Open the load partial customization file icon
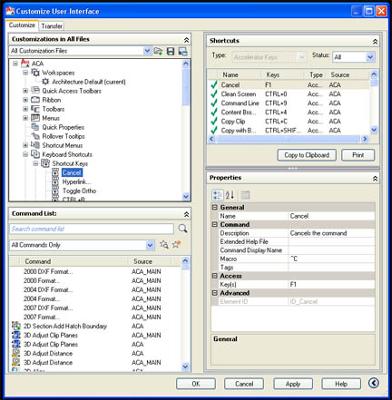 pyautogui.click(x=158, y=51)
